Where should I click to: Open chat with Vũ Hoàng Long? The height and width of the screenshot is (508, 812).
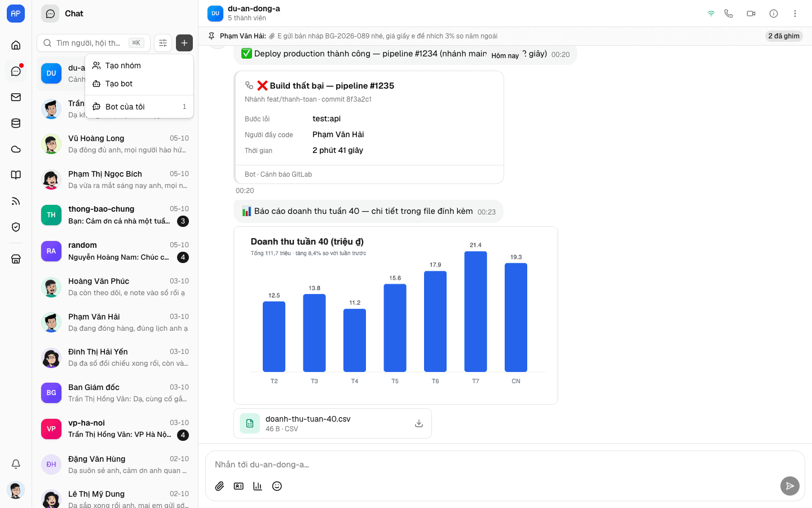pos(115,144)
